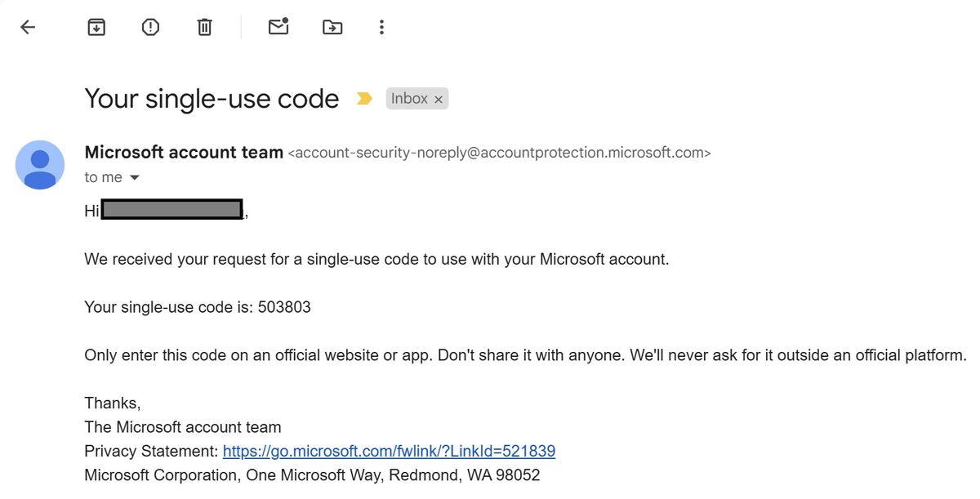The image size is (980, 499).
Task: Delete the email with trash icon
Action: point(204,27)
